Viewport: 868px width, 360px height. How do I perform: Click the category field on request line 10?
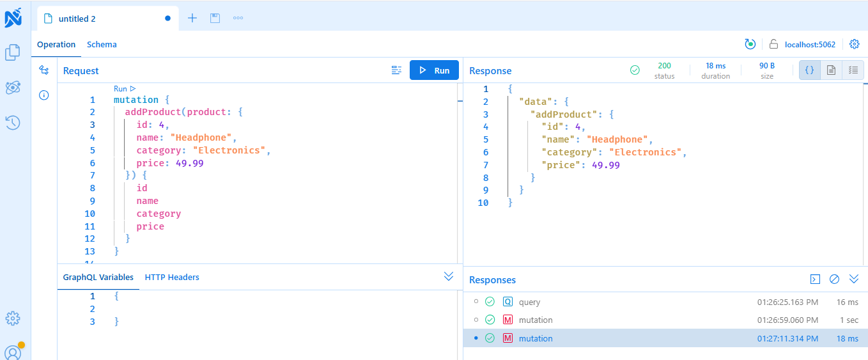coord(159,214)
